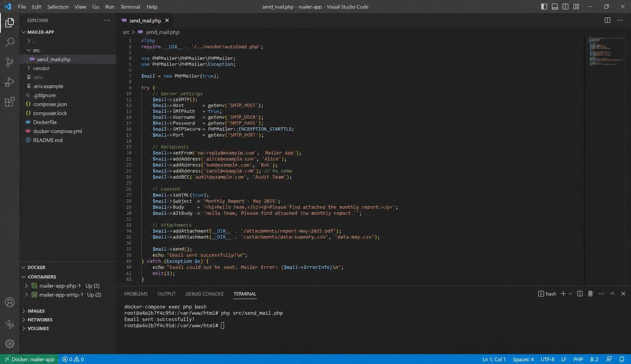Open the File menu
This screenshot has width=631, height=364.
22,6
